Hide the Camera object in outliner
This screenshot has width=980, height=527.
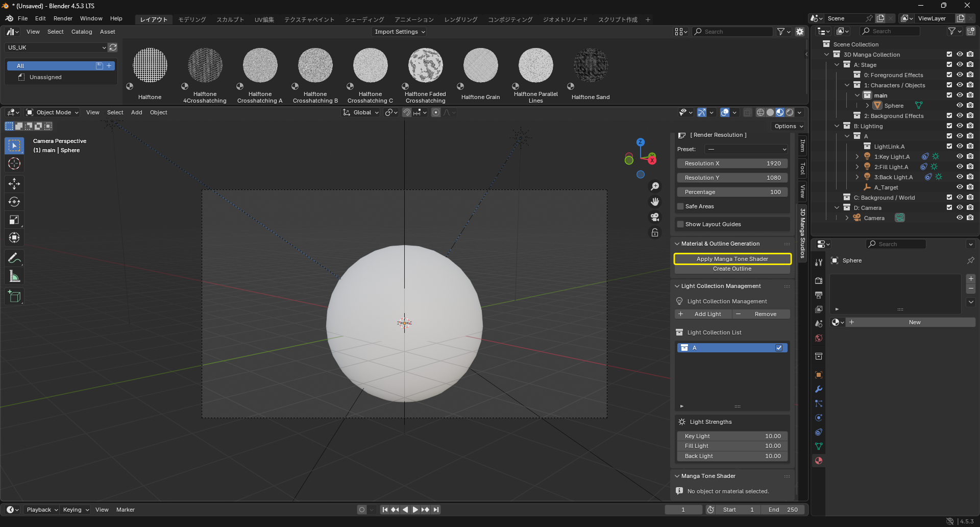[960, 218]
